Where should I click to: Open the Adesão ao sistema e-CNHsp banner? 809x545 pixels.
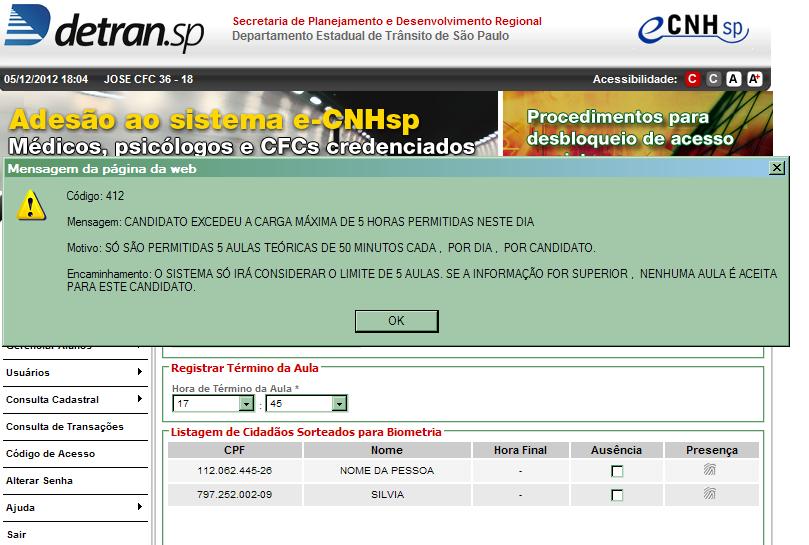[249, 124]
